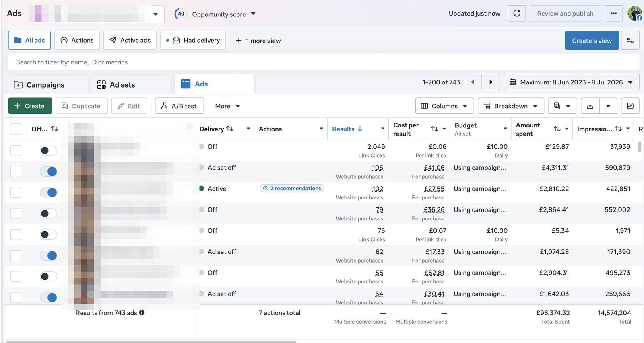Click the export download icon
This screenshot has width=644, height=343.
(590, 106)
